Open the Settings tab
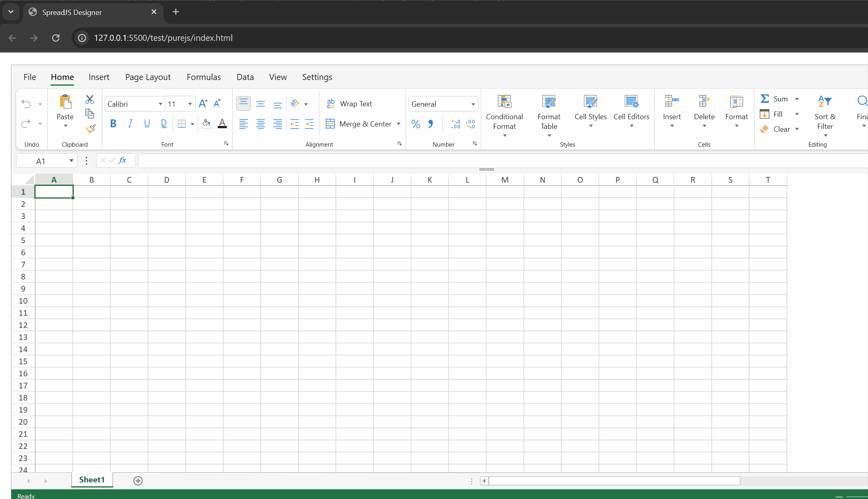This screenshot has height=499, width=868. [317, 77]
